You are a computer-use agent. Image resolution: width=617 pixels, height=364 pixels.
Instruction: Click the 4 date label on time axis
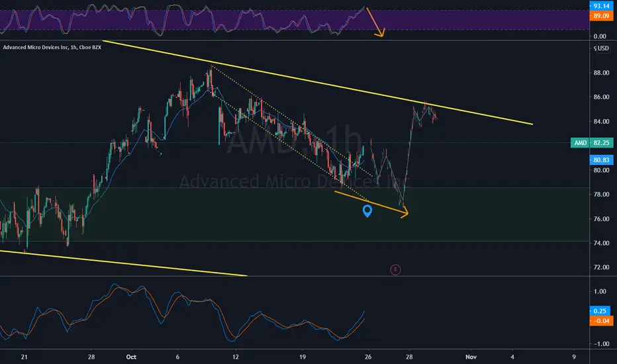point(512,357)
